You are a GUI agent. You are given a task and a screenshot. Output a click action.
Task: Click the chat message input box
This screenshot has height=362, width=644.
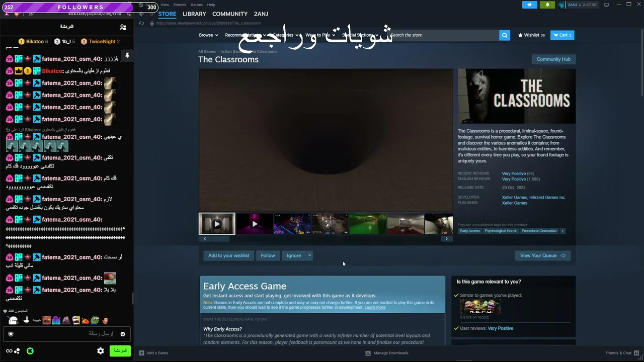(66, 334)
